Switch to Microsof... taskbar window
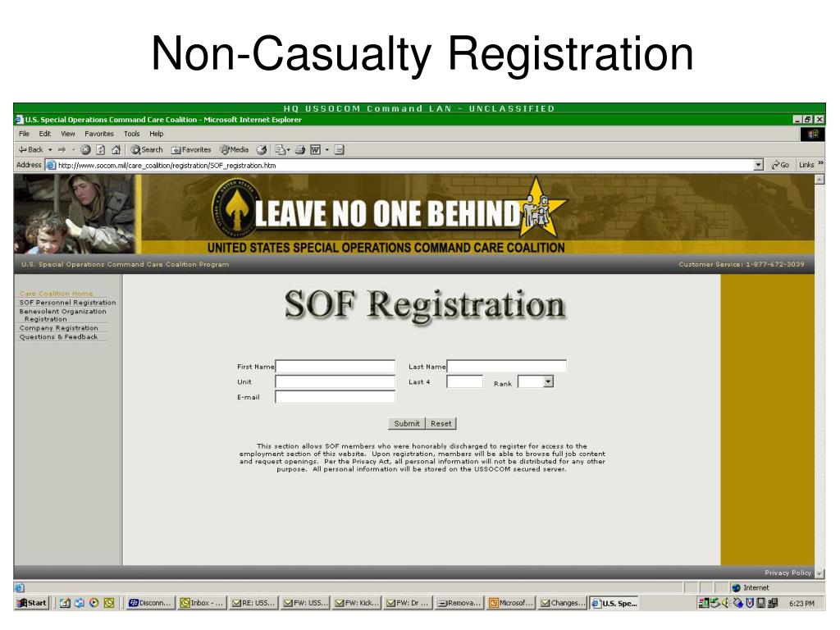The height and width of the screenshot is (630, 840). point(512,603)
